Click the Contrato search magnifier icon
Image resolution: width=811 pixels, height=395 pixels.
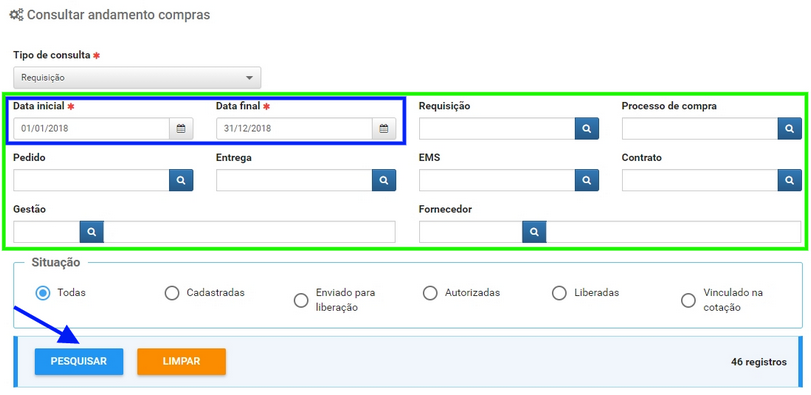coord(789,180)
